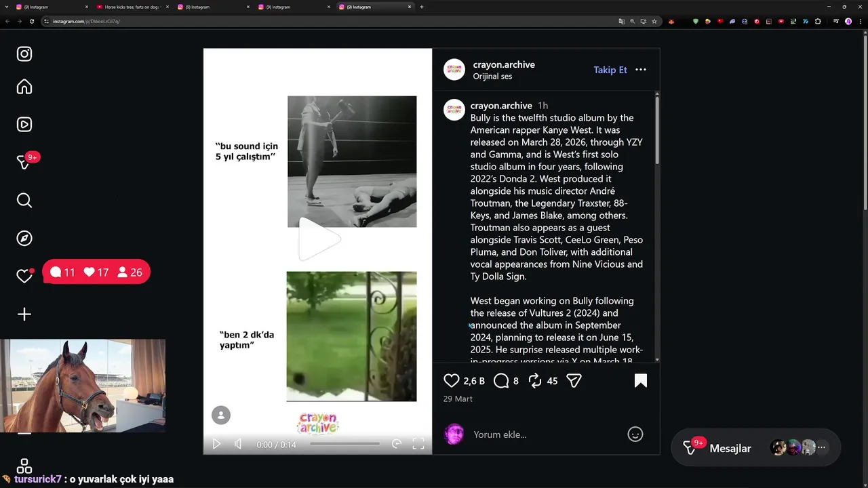
Task: Open the grid menu at sidebar bottom
Action: 24,466
